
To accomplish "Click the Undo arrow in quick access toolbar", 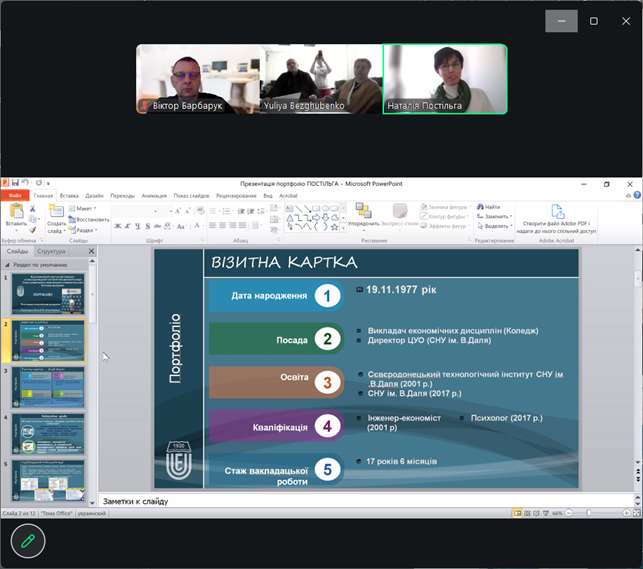I will point(25,183).
